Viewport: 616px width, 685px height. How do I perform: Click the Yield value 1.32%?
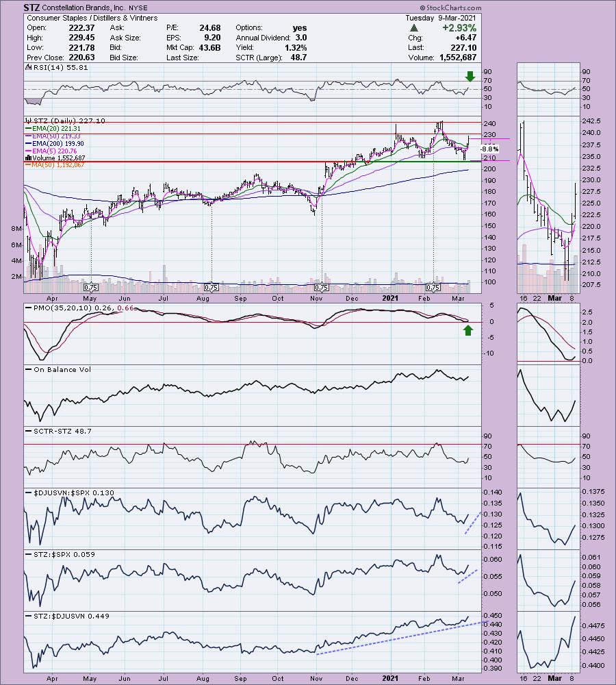coord(296,48)
